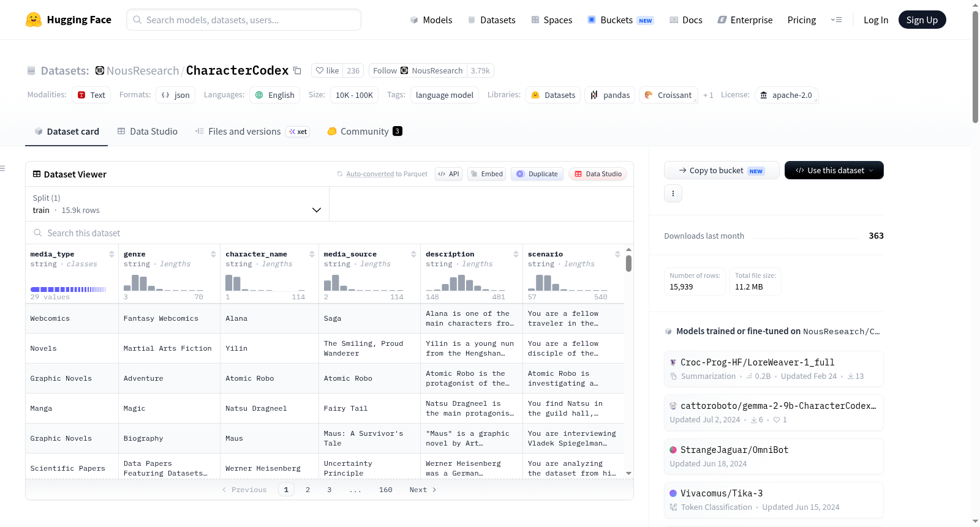Go to Models in the top navigation
Viewport: 980px width, 527px height.
click(431, 20)
